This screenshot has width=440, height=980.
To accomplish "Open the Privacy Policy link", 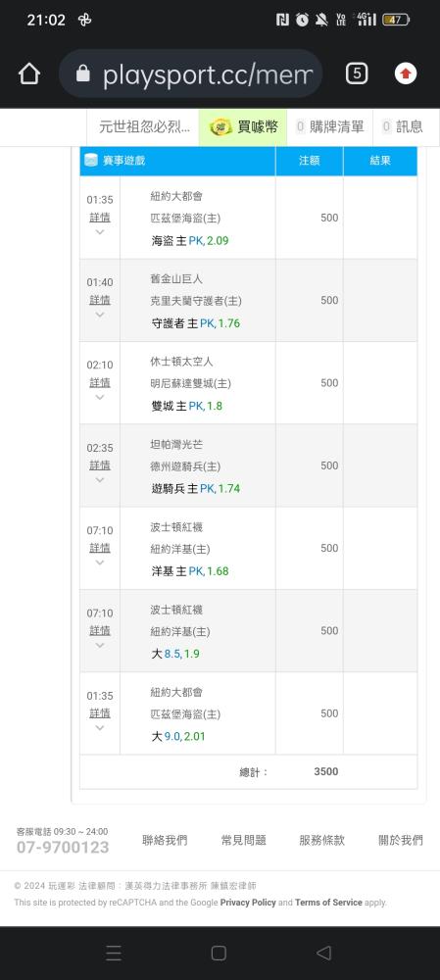I will point(248,903).
